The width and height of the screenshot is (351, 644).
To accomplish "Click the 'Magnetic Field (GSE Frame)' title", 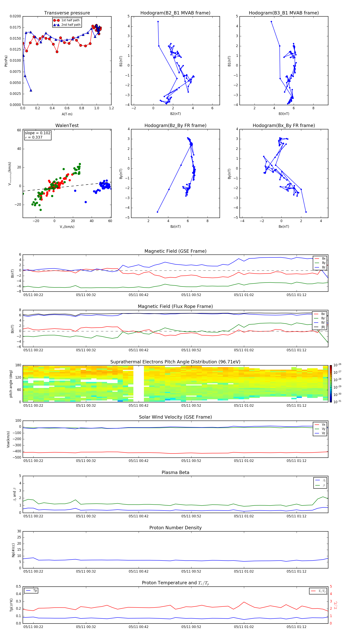I will click(x=175, y=251).
